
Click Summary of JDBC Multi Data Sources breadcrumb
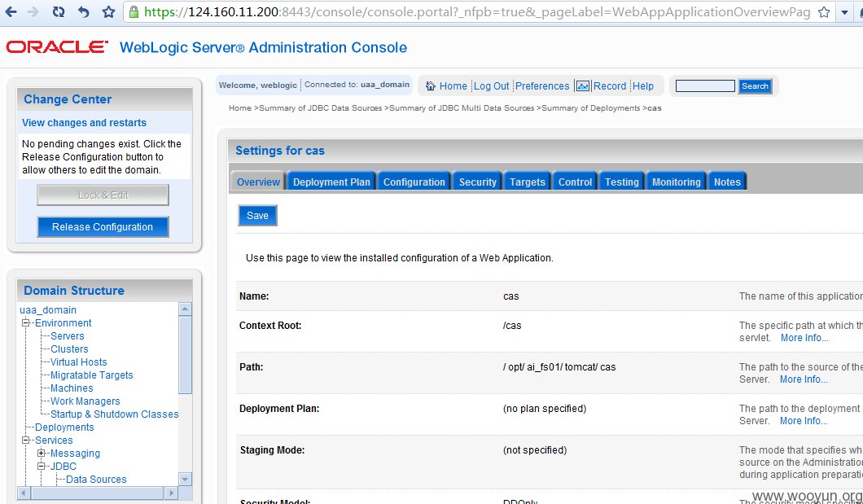coord(462,107)
